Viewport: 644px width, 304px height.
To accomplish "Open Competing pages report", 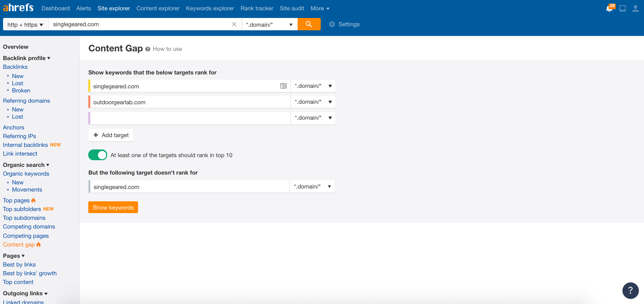I will 26,236.
